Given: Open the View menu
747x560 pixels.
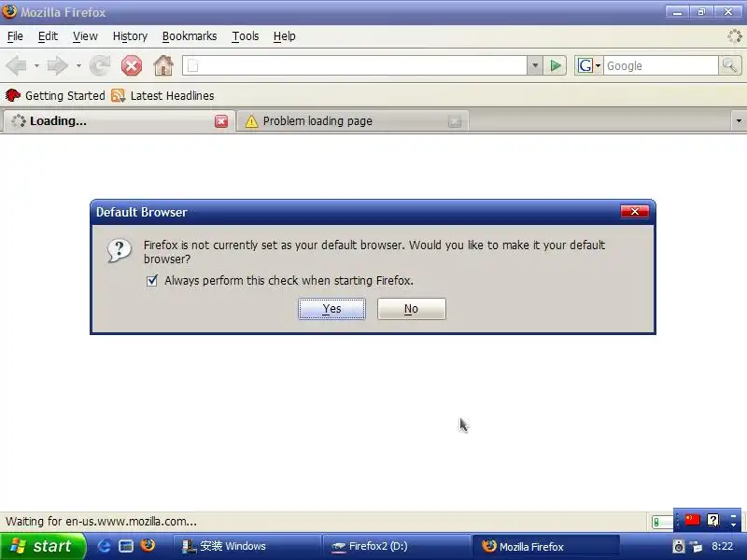Looking at the screenshot, I should click(x=85, y=36).
